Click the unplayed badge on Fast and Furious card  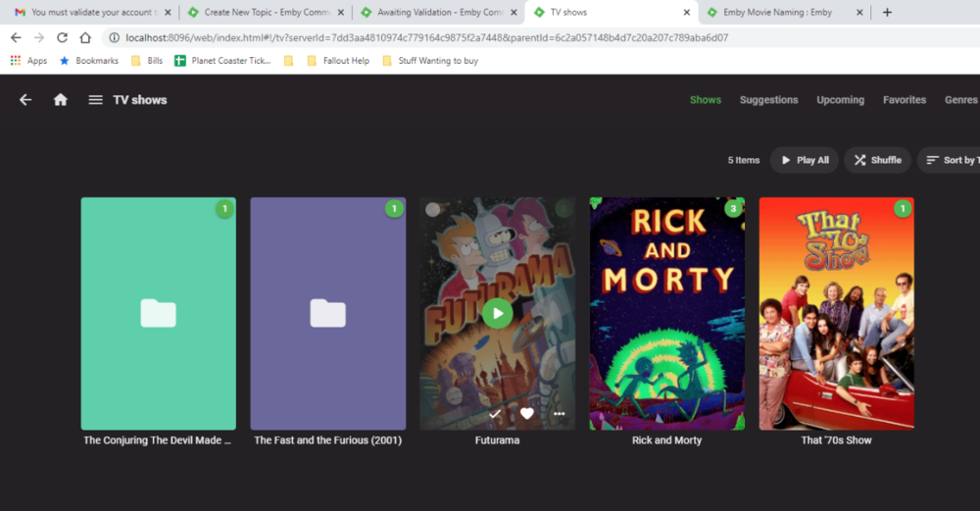[x=394, y=208]
